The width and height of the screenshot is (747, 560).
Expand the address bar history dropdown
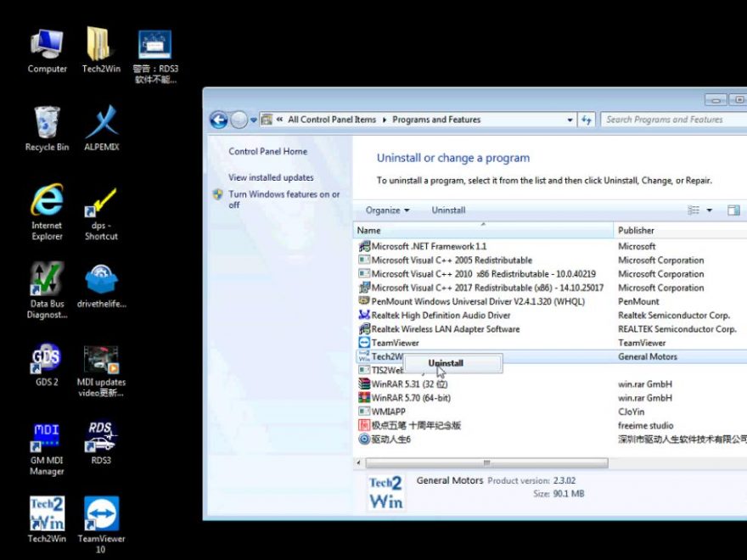tap(570, 120)
